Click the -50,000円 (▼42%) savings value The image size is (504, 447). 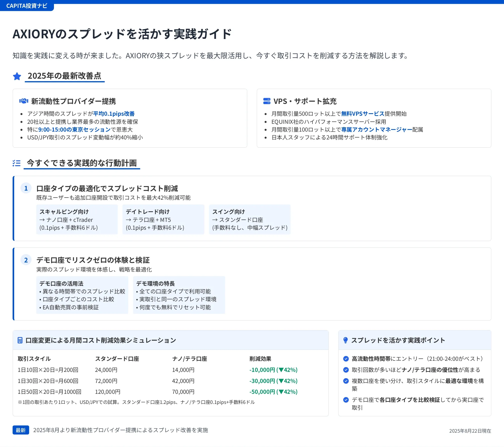tap(273, 392)
